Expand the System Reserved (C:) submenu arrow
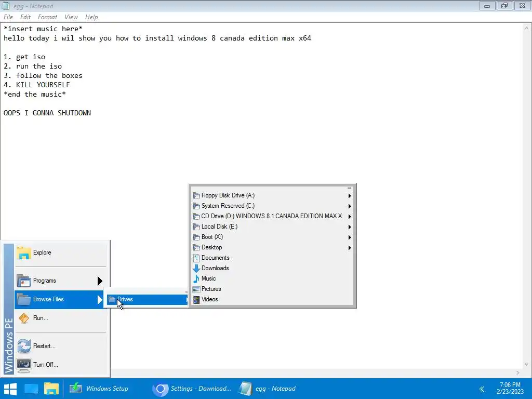The image size is (532, 399). tap(350, 206)
